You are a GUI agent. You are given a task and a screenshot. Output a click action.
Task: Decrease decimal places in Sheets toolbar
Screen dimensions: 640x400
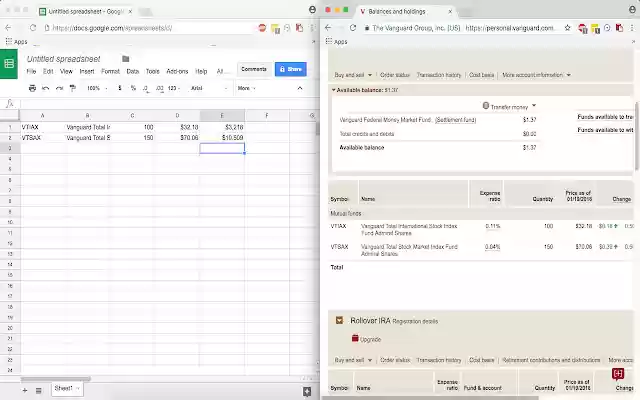[x=146, y=88]
